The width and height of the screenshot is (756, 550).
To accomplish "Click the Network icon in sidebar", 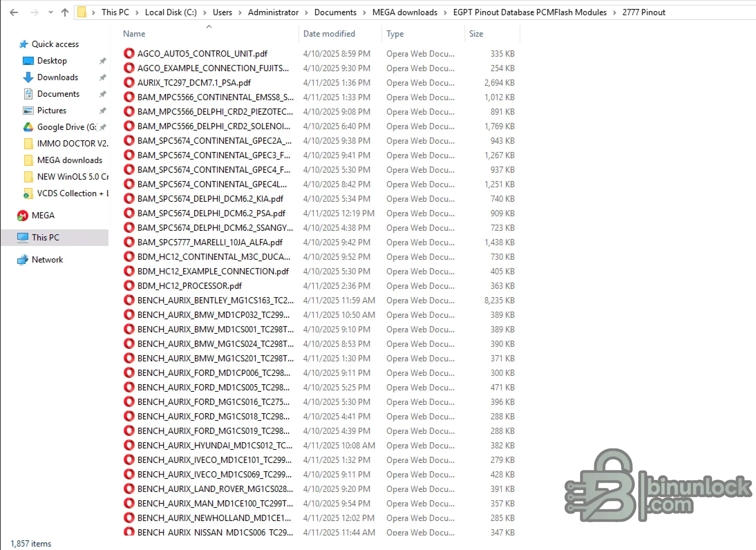I will 22,260.
